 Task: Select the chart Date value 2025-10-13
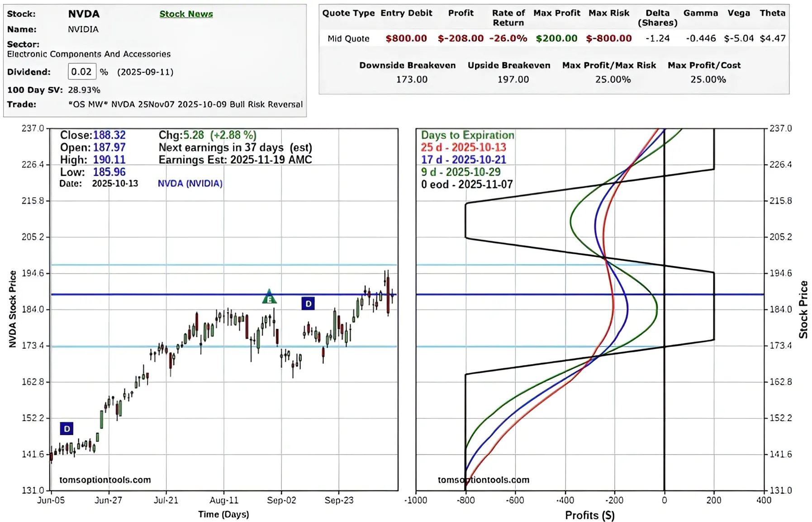coord(115,184)
